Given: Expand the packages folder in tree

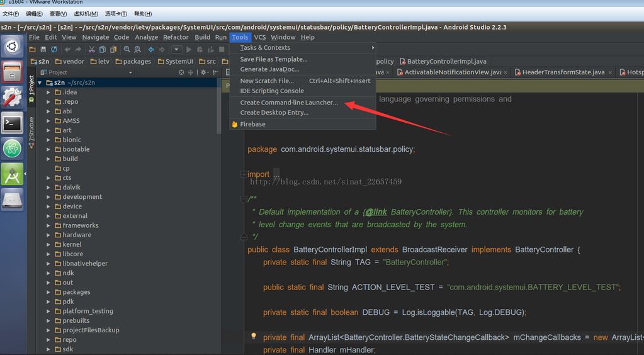Looking at the screenshot, I should point(48,292).
